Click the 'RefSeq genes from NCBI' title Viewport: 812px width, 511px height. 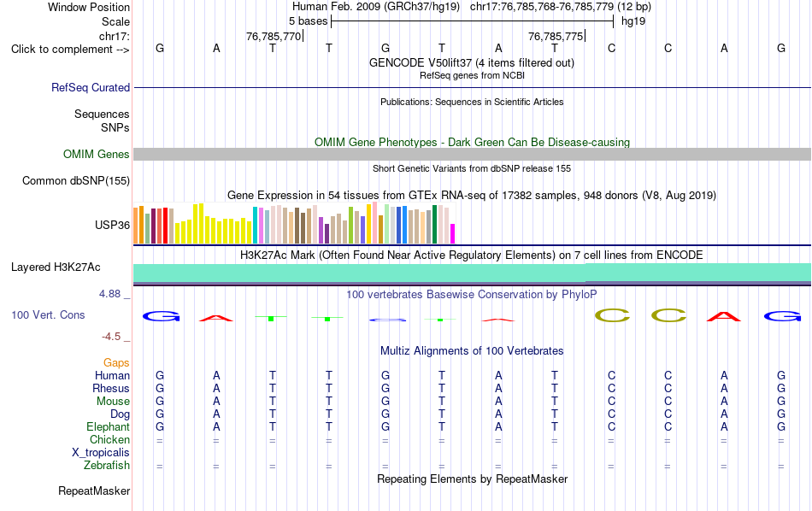[473, 75]
